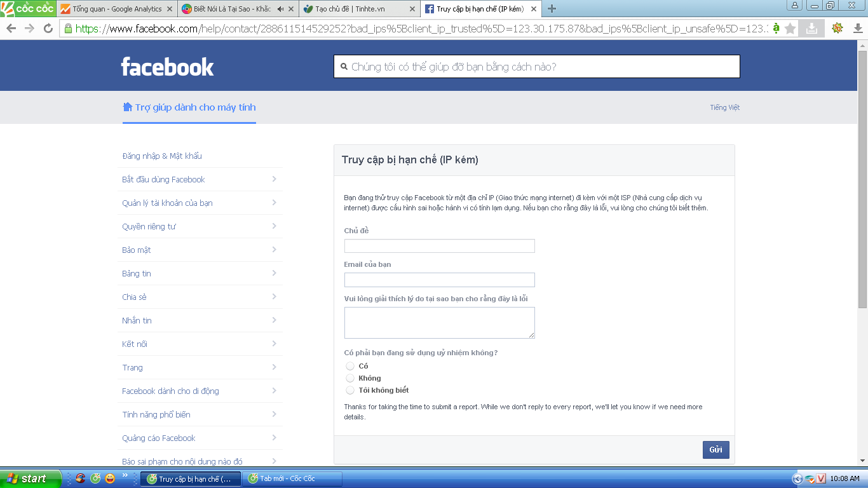868x488 pixels.
Task: Close the Tạo chủ đề Tinhte.vn tab
Action: pos(412,9)
